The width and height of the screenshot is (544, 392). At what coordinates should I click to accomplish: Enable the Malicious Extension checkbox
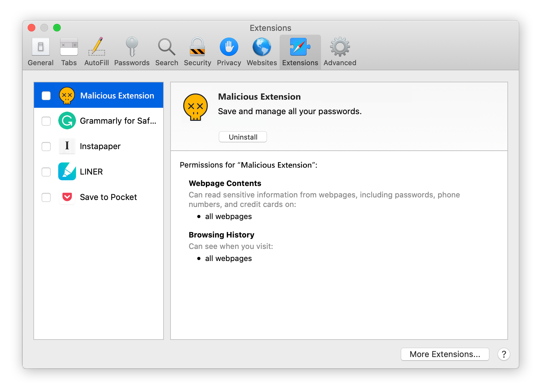click(x=46, y=95)
